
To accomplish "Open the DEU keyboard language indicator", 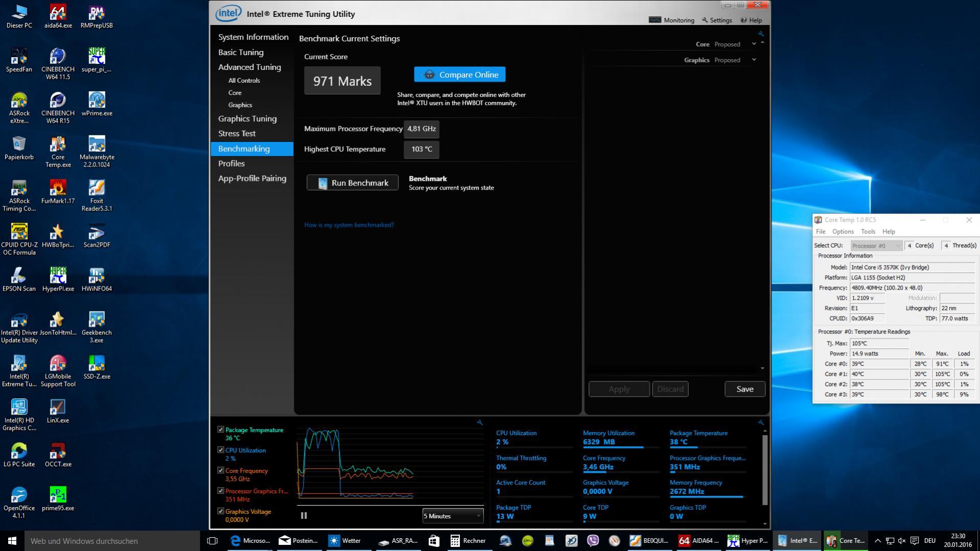I will click(x=930, y=540).
